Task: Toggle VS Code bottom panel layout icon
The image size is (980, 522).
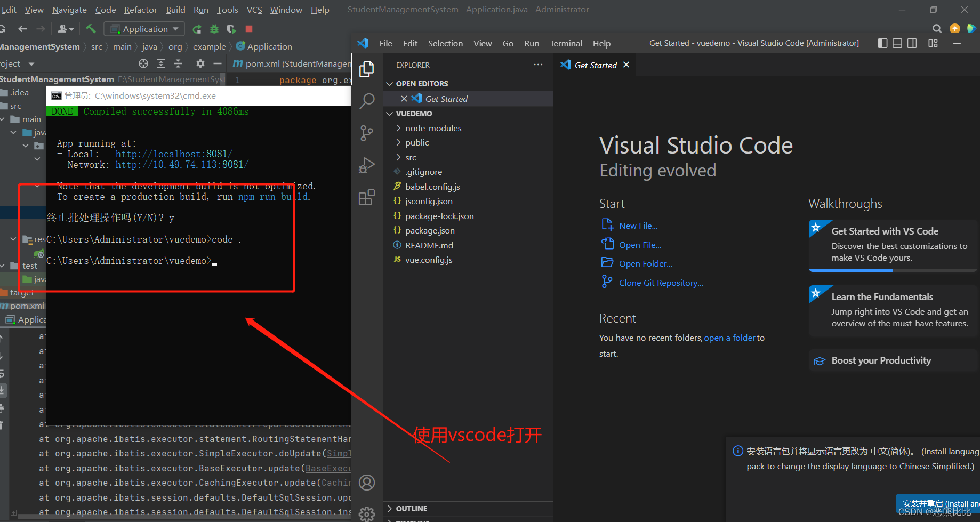Action: tap(897, 43)
